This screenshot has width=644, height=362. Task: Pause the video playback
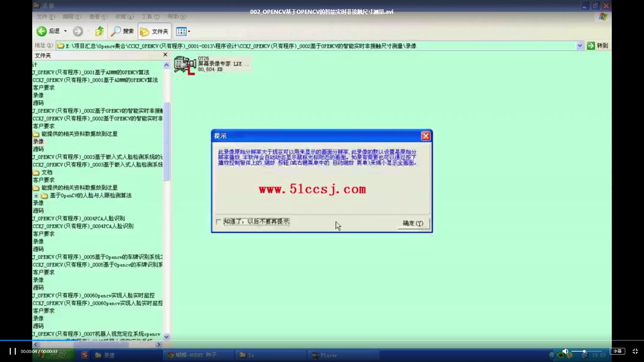point(13,351)
